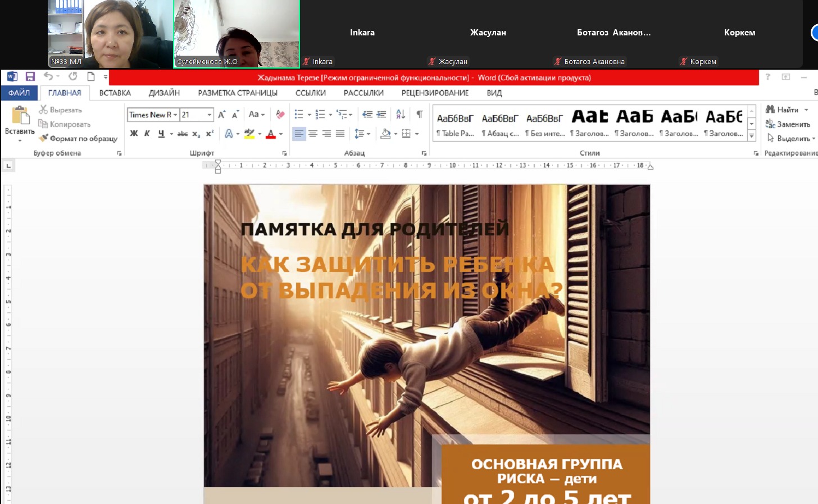
Task: Expand the Styles gallery more arrow
Action: [751, 135]
